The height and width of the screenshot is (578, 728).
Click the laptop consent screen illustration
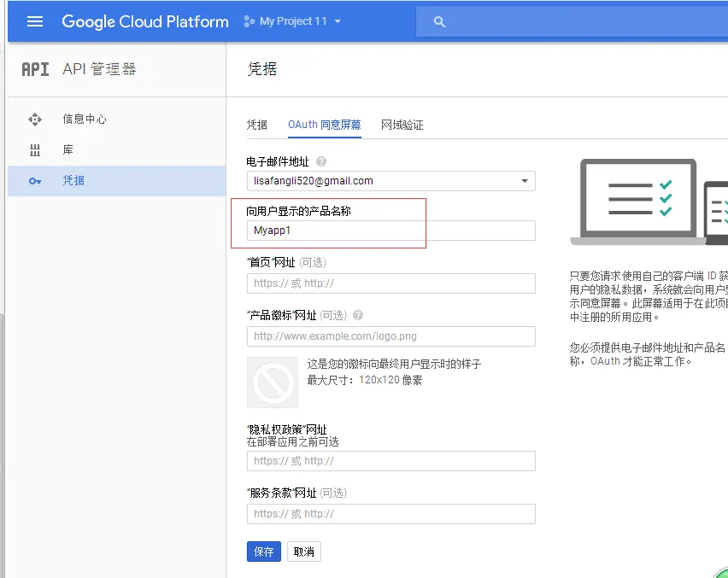(649, 201)
